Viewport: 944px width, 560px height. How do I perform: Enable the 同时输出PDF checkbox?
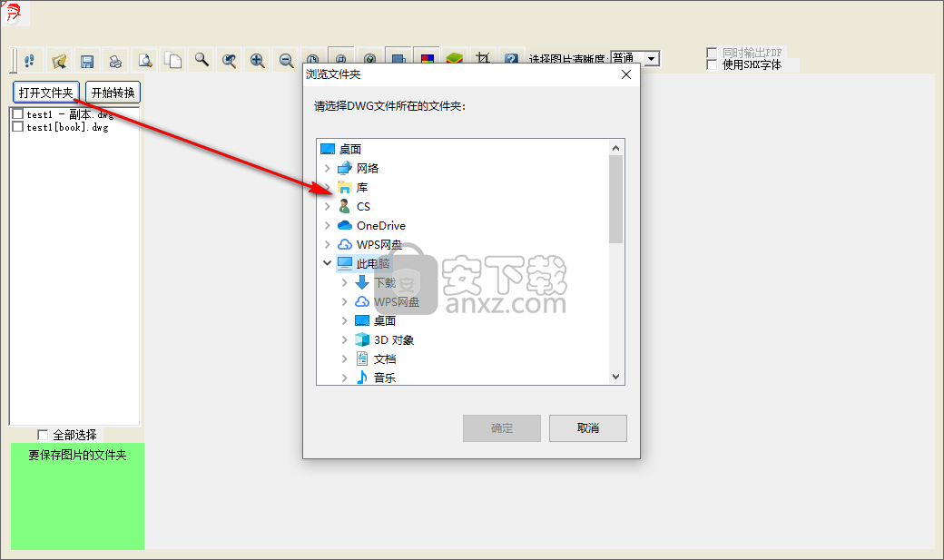pos(712,53)
